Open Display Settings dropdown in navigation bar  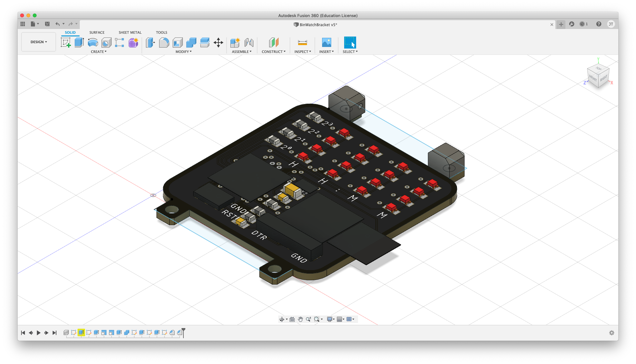331,319
